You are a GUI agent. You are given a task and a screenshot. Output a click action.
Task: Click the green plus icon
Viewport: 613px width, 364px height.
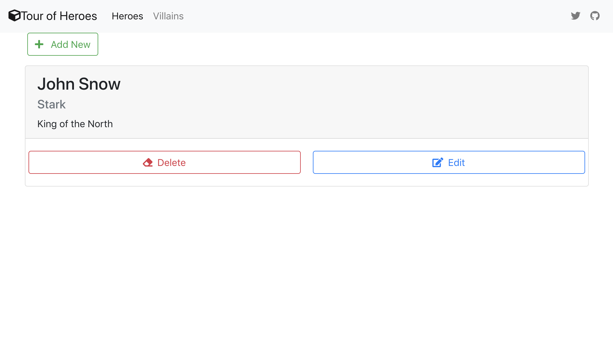click(39, 45)
